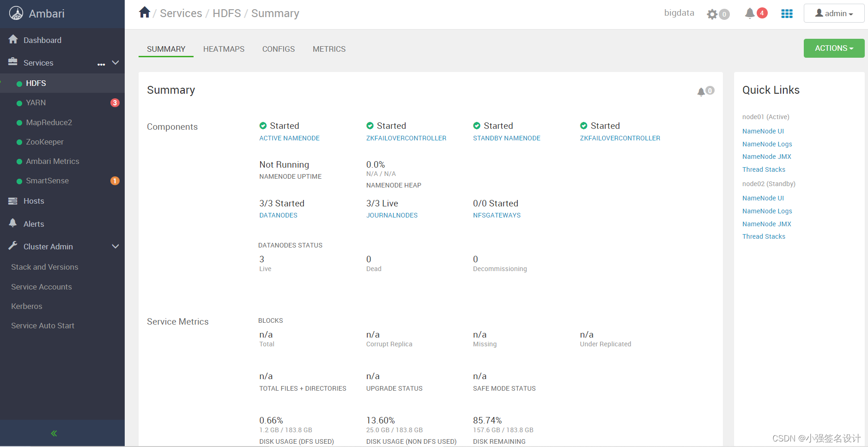
Task: Go to home via breadcrumb house icon
Action: click(x=145, y=12)
